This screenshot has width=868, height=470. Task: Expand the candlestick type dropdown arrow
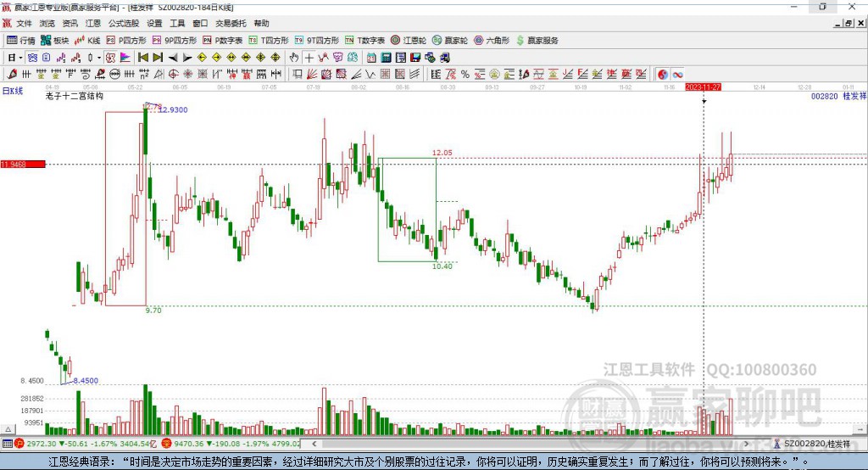(x=99, y=58)
